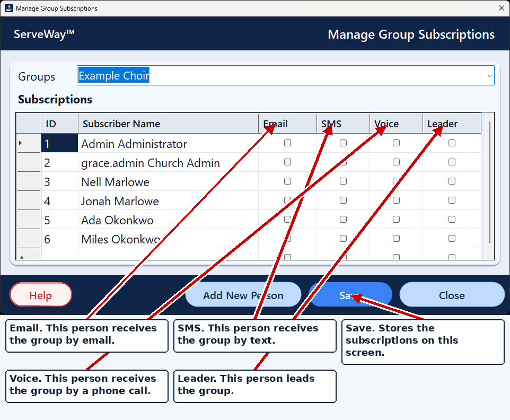The image size is (510, 420).
Task: Enable Voice for grace.admin Church Admin
Action: [x=396, y=162]
